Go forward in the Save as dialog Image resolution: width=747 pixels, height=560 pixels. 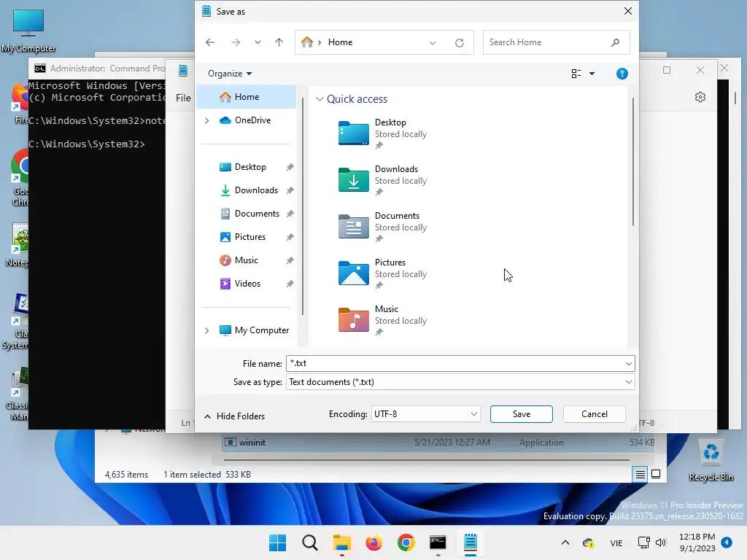tap(236, 42)
